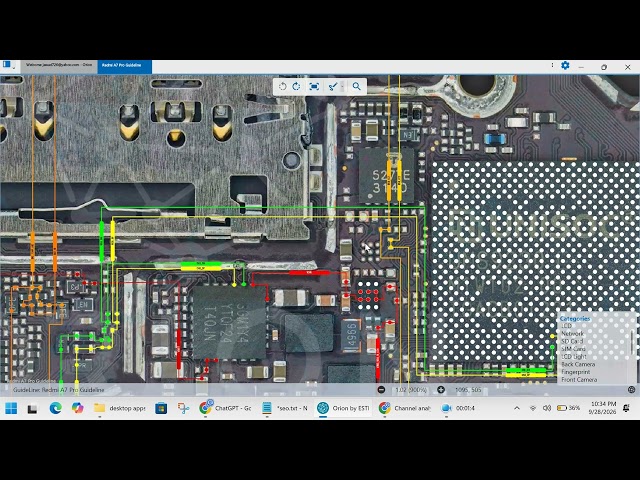Image resolution: width=640 pixels, height=480 pixels.
Task: Open Microsoft Store from taskbar
Action: [x=161, y=408]
